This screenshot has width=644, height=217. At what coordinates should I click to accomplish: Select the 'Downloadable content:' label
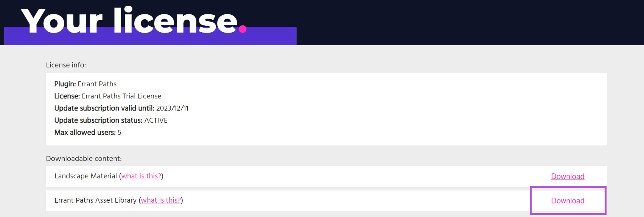pos(84,159)
